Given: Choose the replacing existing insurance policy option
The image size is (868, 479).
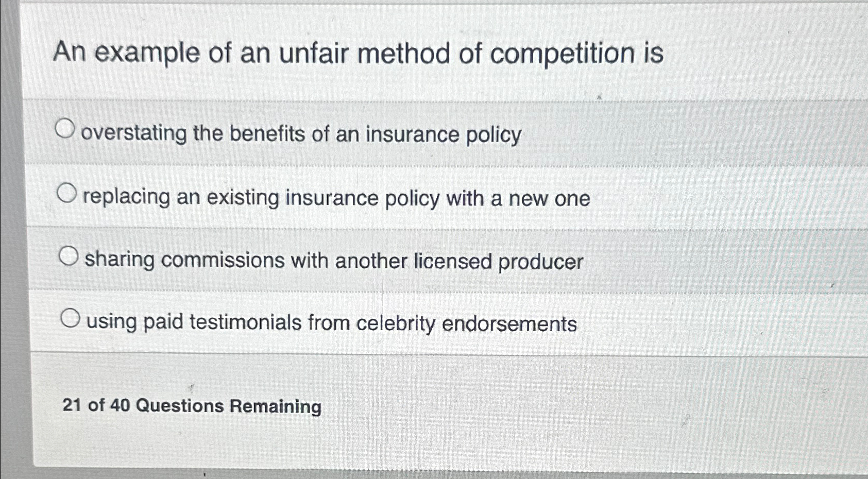Looking at the screenshot, I should tap(66, 193).
